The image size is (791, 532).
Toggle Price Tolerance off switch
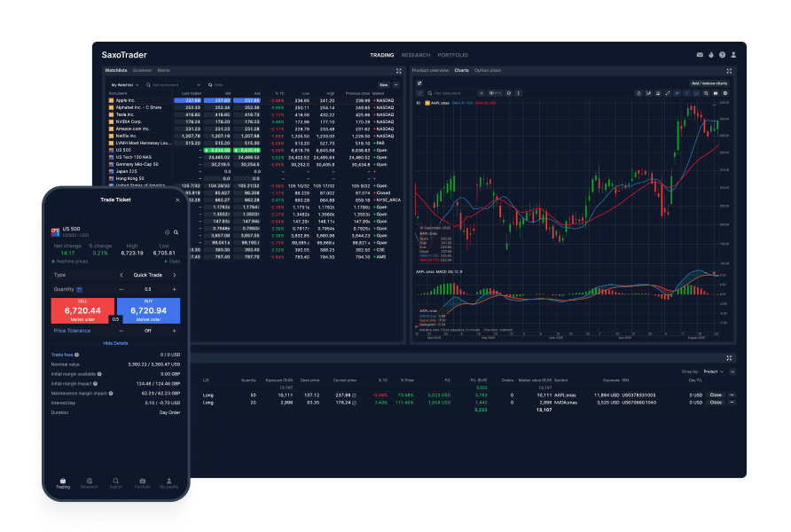pos(148,331)
